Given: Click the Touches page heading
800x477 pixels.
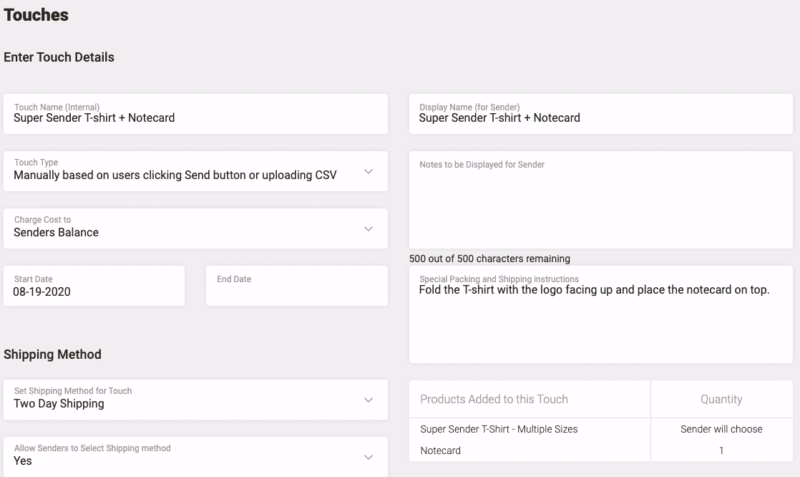Looking at the screenshot, I should click(37, 14).
